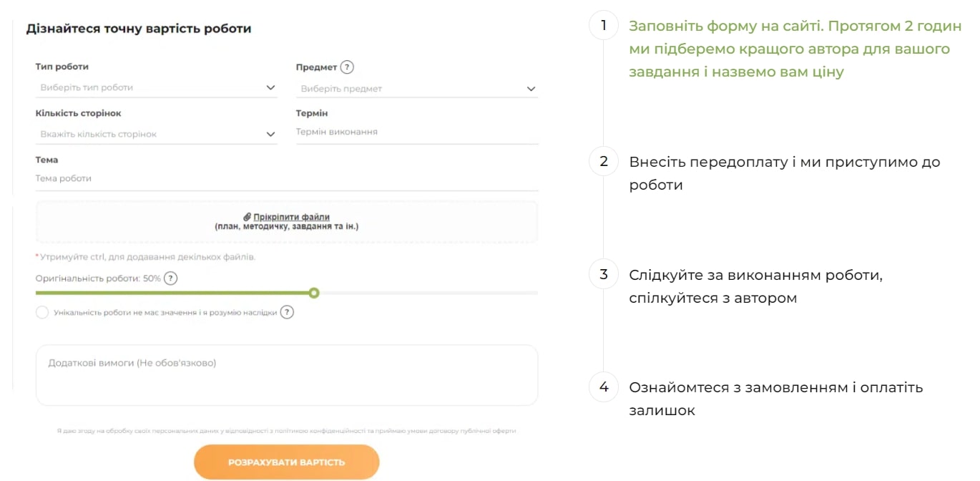The width and height of the screenshot is (980, 481).
Task: Click the paperclip icon in Прікріпити файли area
Action: [x=247, y=217]
